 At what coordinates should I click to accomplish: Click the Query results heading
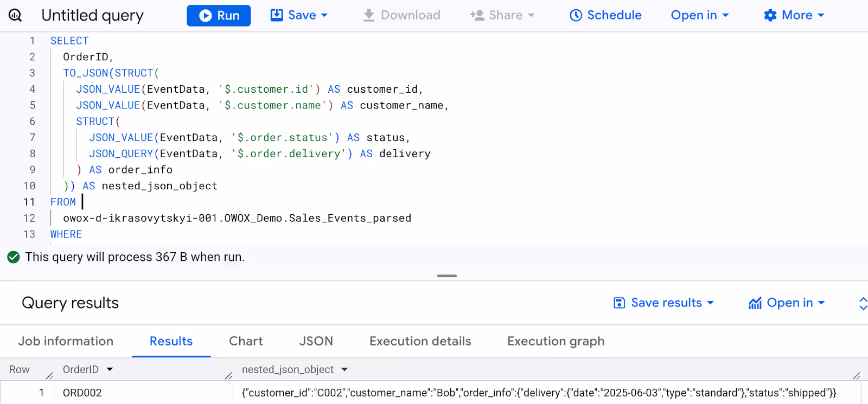coord(70,303)
